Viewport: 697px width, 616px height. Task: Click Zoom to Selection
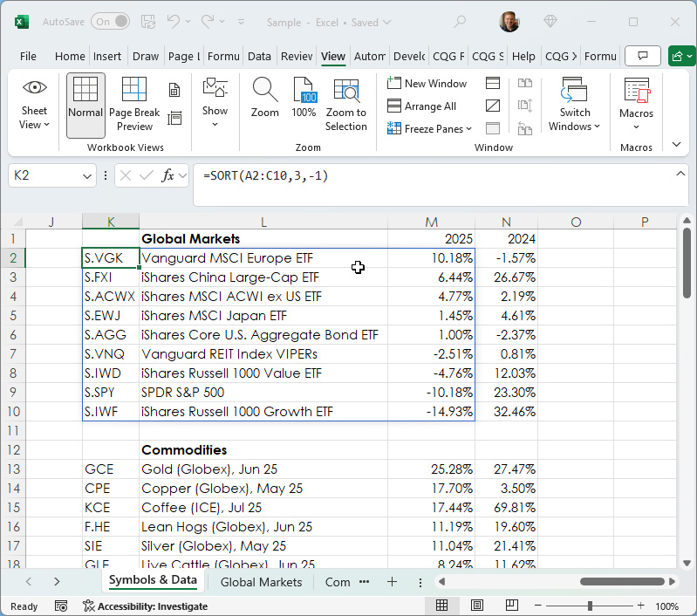pos(346,105)
